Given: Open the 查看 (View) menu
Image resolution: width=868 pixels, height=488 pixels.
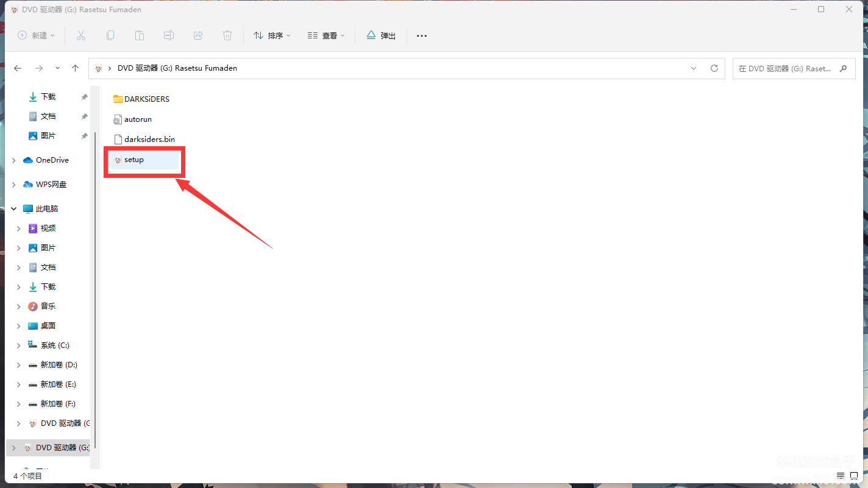Looking at the screenshot, I should (326, 35).
